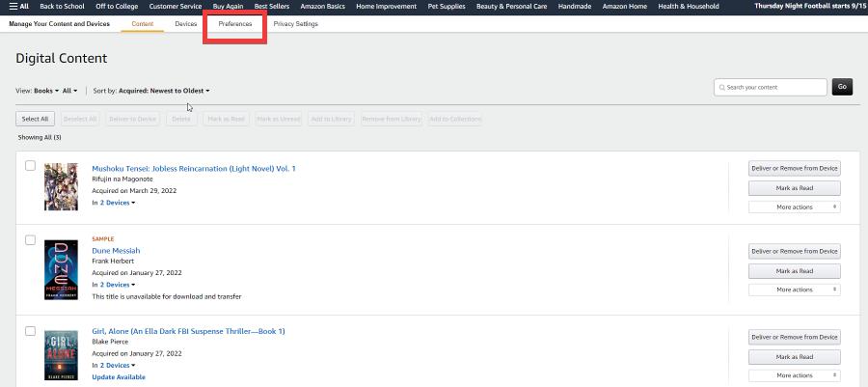The image size is (868, 387).
Task: Open More actions for Girl, Alone
Action: pos(795,375)
